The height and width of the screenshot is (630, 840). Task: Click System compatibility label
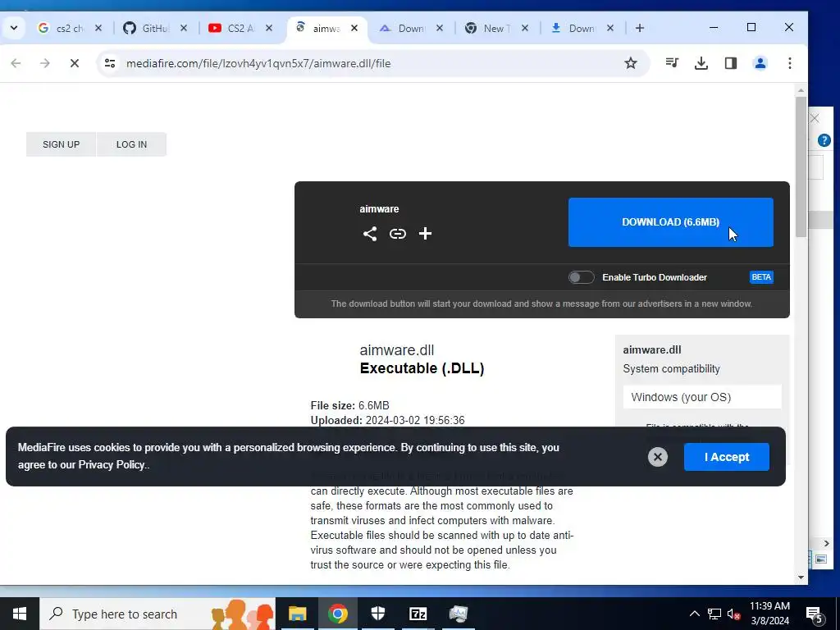pos(671,368)
